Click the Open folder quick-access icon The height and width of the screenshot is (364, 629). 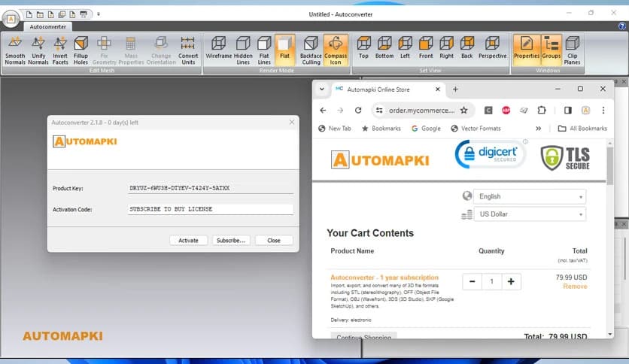point(40,15)
